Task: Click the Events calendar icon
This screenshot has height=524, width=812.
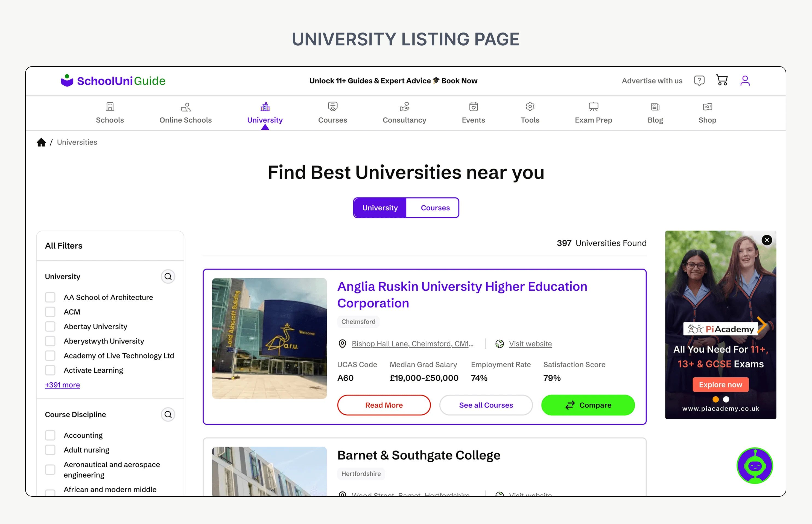Action: click(x=474, y=106)
